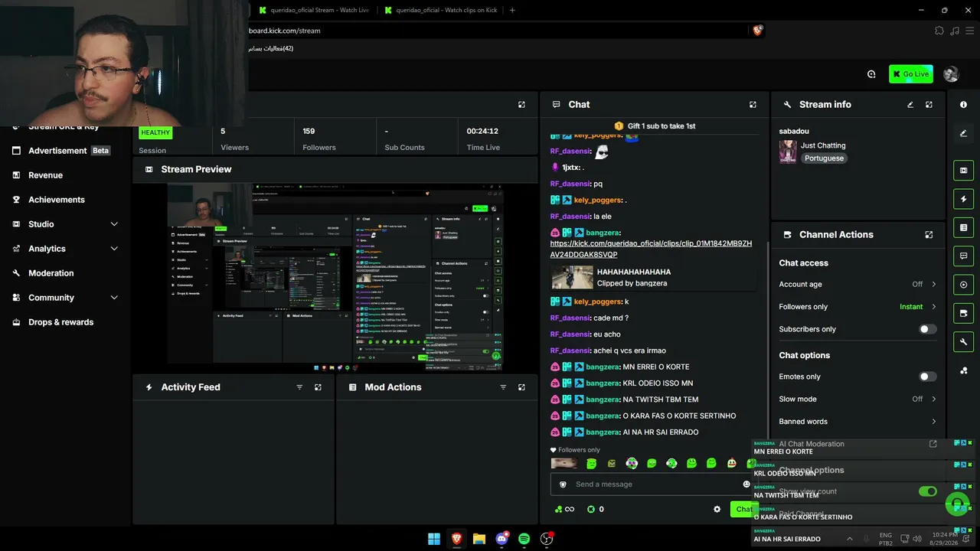Open Account age settings

click(857, 285)
